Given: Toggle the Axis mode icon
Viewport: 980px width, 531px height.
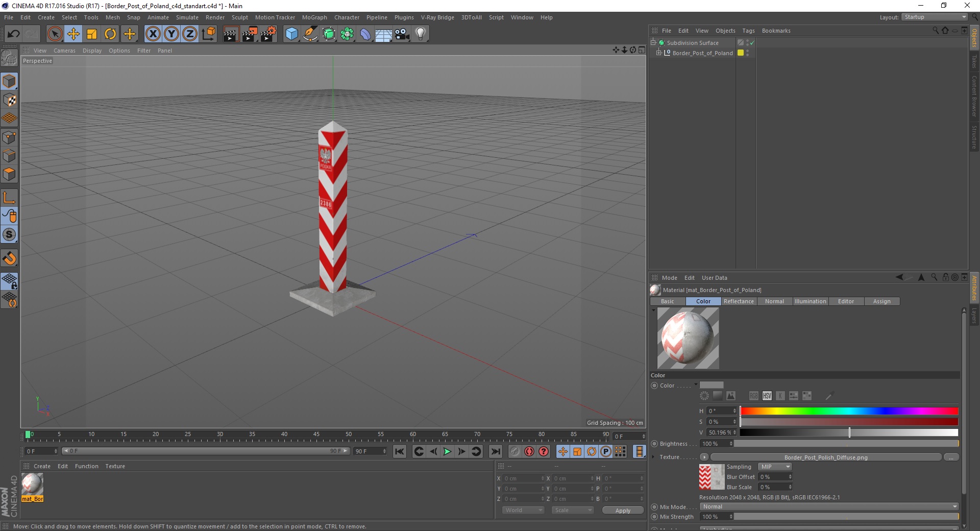Looking at the screenshot, I should [x=9, y=198].
